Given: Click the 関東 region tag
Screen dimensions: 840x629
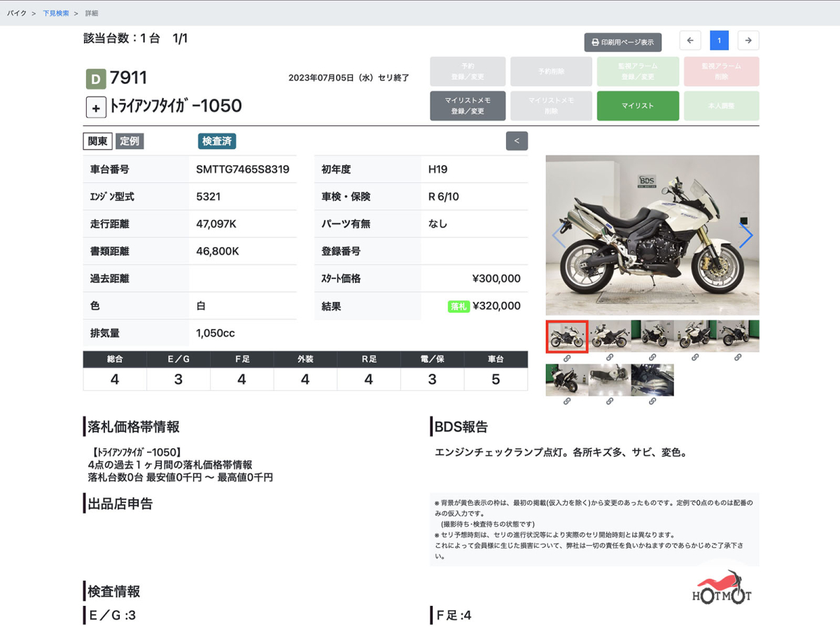Looking at the screenshot, I should click(x=98, y=141).
